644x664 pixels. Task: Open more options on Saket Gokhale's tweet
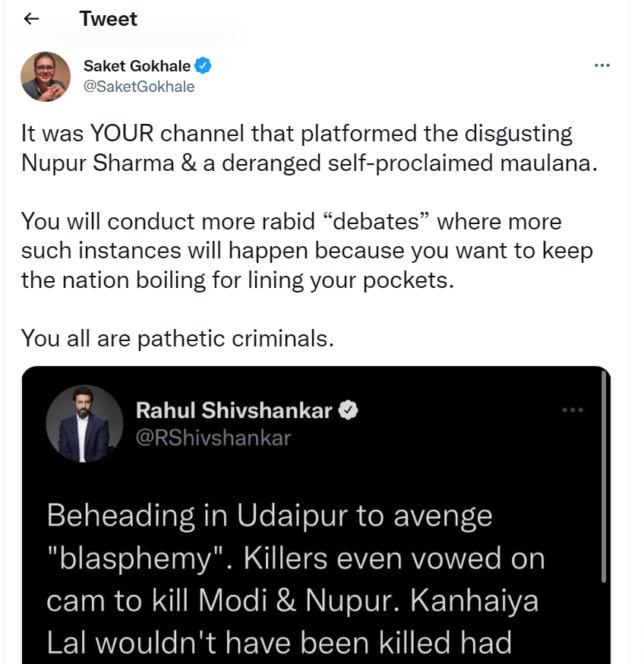point(601,65)
